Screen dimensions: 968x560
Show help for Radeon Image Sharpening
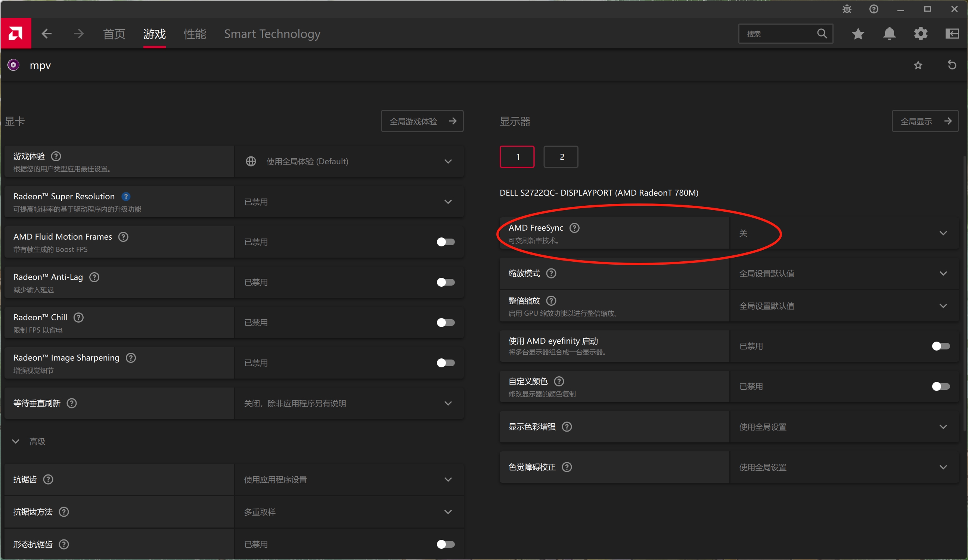(x=131, y=358)
